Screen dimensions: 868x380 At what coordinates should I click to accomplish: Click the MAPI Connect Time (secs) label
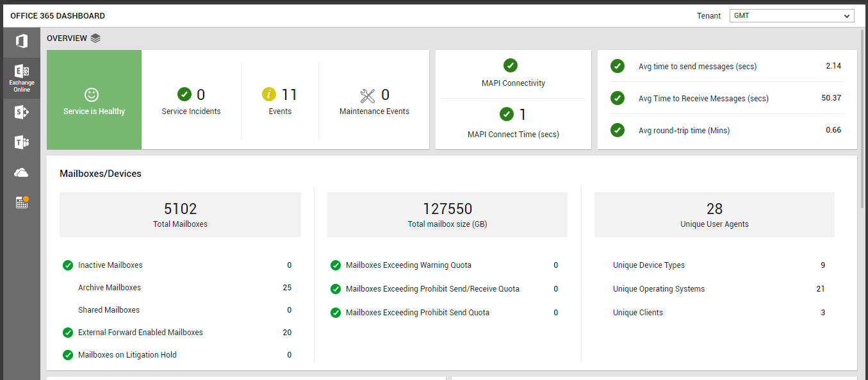tap(513, 135)
